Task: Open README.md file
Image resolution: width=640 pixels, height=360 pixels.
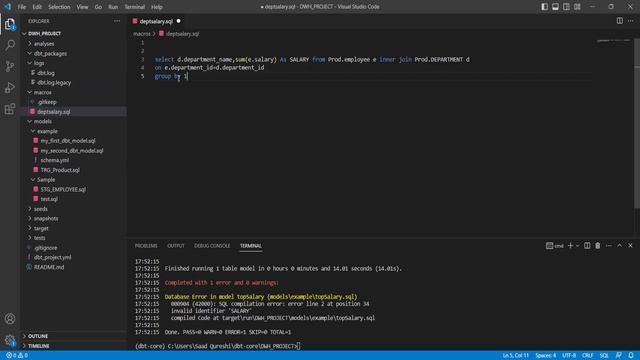Action: [x=49, y=267]
